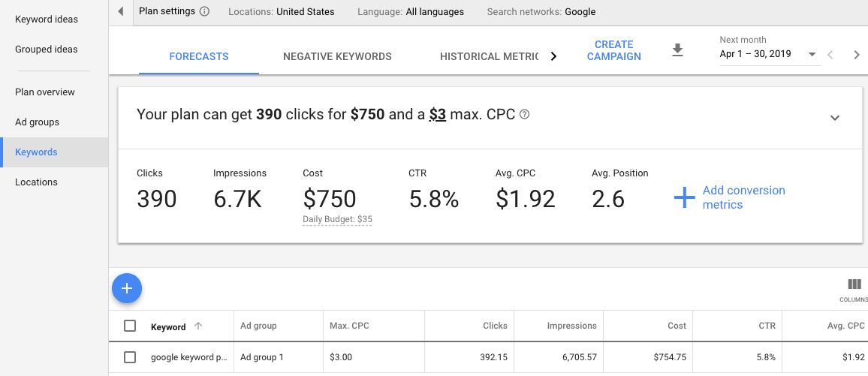
Task: Check the google keyword row checkbox
Action: point(130,357)
